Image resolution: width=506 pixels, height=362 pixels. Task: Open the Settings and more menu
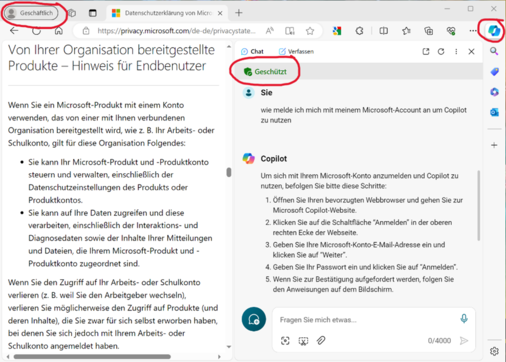(x=473, y=31)
